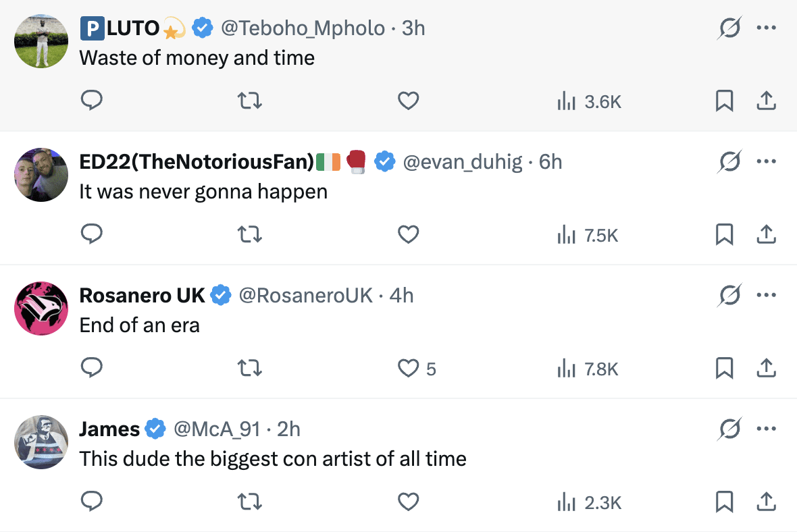This screenshot has width=797, height=532.
Task: Open the 2h timestamp on James's tweet
Action: pyautogui.click(x=288, y=429)
